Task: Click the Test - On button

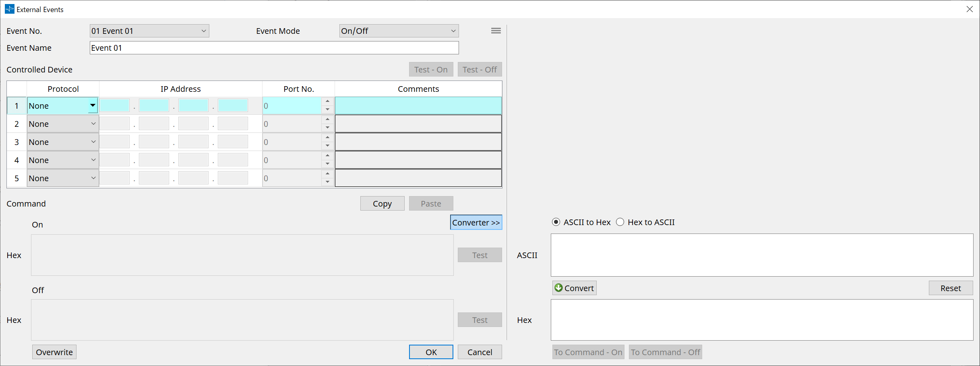Action: pos(431,69)
